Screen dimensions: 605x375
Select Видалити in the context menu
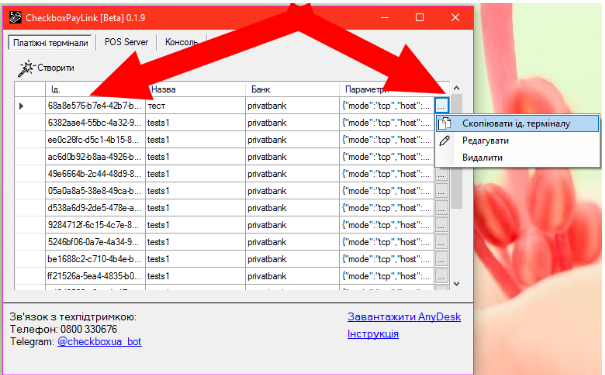point(517,158)
